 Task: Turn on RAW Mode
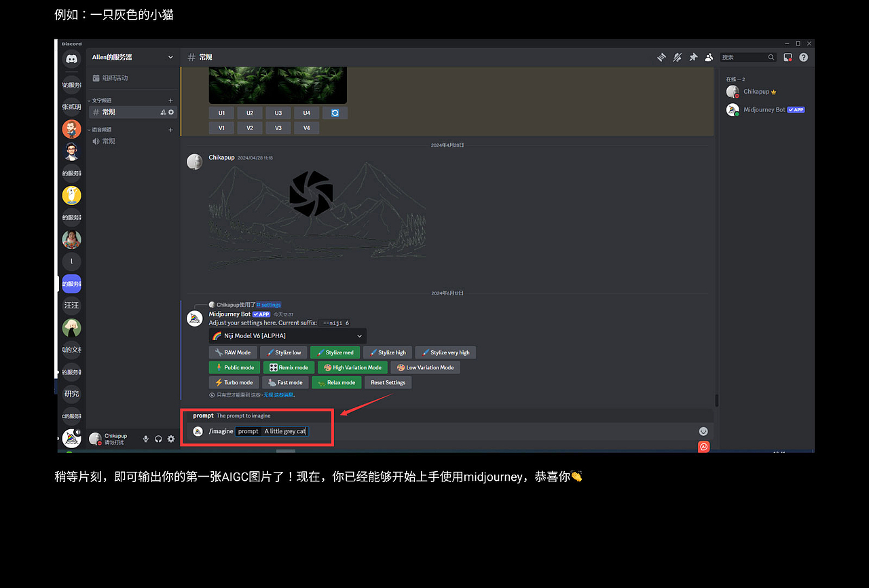(232, 352)
